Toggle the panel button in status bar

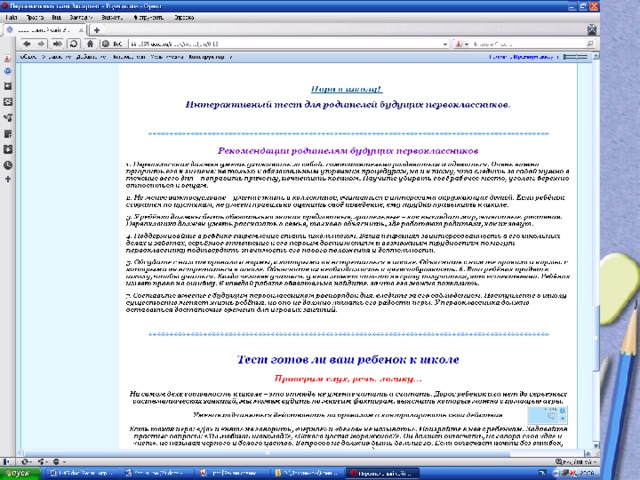pos(7,462)
